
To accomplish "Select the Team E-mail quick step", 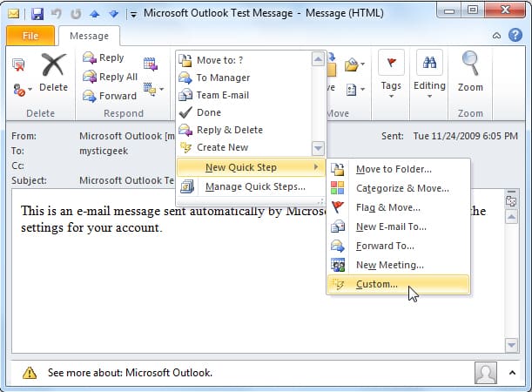I will (x=245, y=95).
